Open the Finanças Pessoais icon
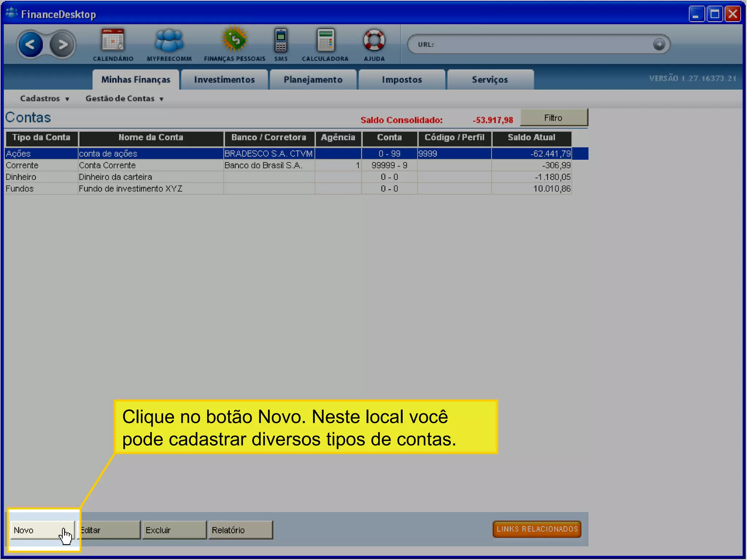 pyautogui.click(x=235, y=40)
